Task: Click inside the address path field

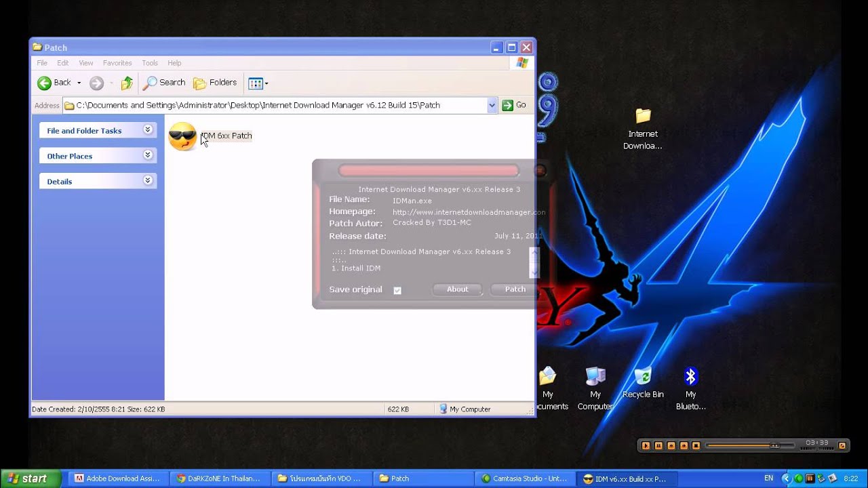Action: [275, 105]
